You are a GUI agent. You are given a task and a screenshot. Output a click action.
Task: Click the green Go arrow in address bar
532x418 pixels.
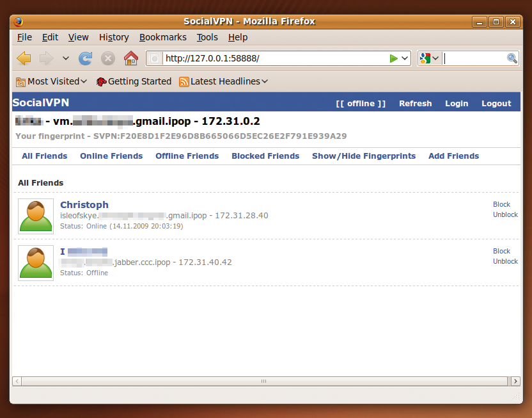click(394, 58)
